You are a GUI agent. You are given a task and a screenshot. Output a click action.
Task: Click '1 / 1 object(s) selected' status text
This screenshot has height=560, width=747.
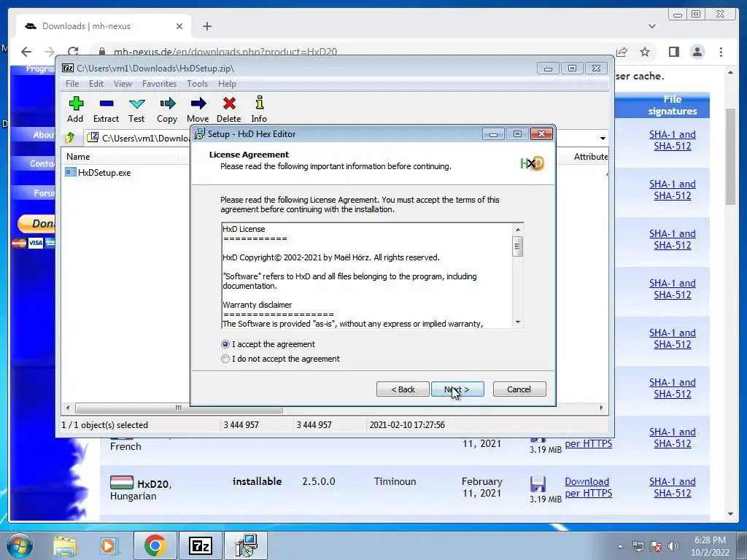105,425
